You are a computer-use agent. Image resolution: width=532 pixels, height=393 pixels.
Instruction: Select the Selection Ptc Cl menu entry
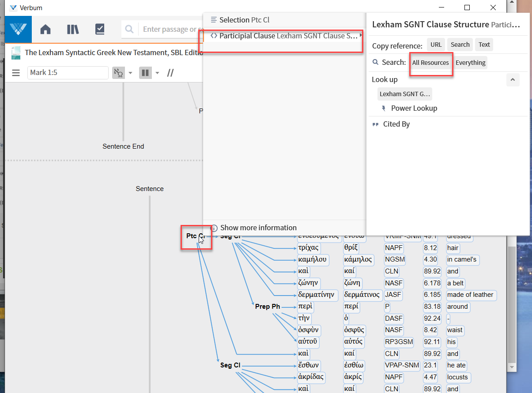click(x=284, y=20)
